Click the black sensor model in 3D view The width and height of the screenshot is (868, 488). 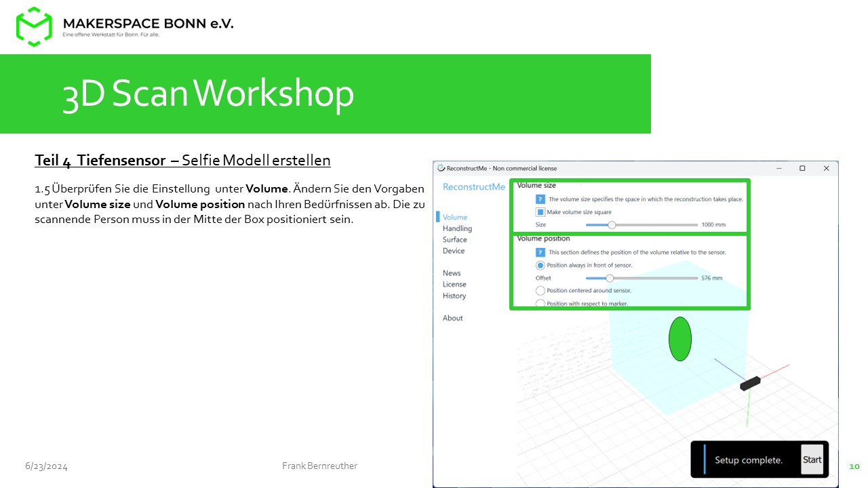point(750,383)
